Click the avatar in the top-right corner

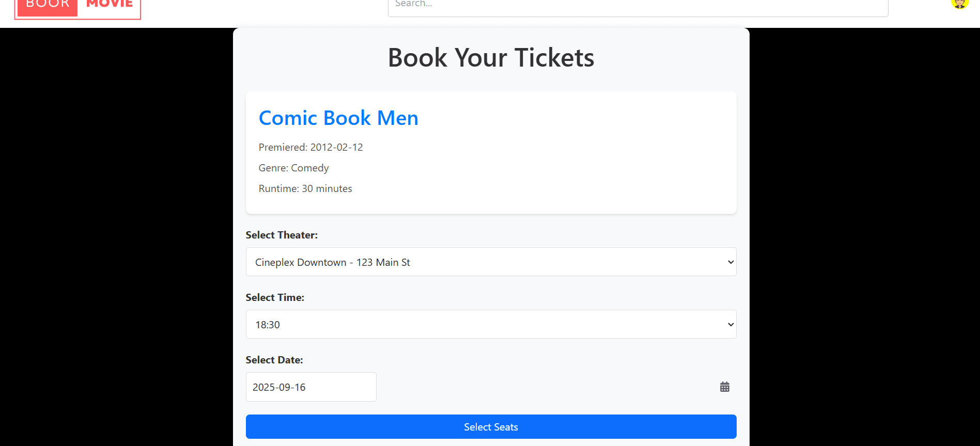[959, 4]
